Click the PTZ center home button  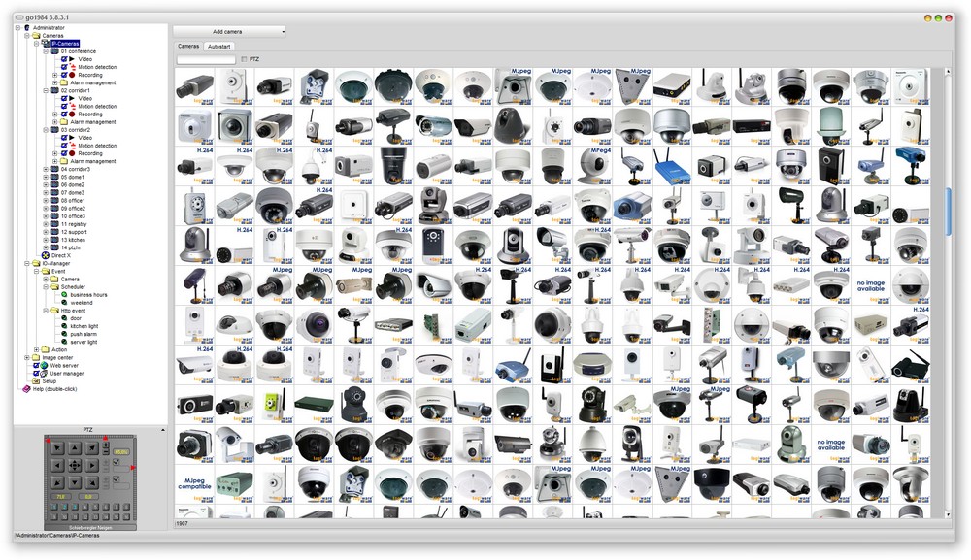click(x=75, y=465)
